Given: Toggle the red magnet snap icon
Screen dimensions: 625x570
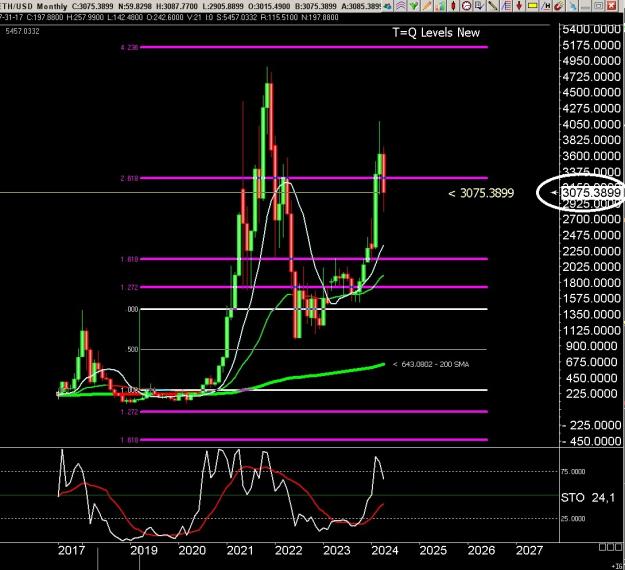Looking at the screenshot, I should (x=559, y=6).
